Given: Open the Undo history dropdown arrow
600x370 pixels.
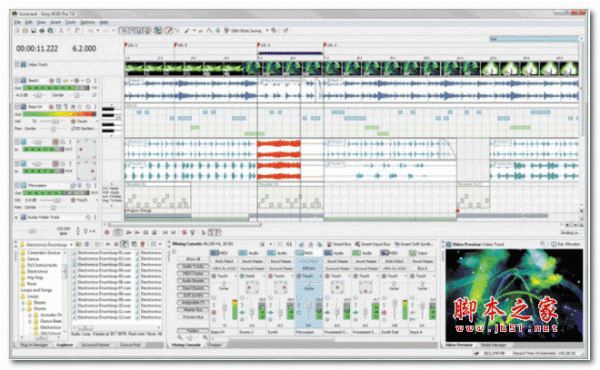Looking at the screenshot, I should tap(98, 31).
